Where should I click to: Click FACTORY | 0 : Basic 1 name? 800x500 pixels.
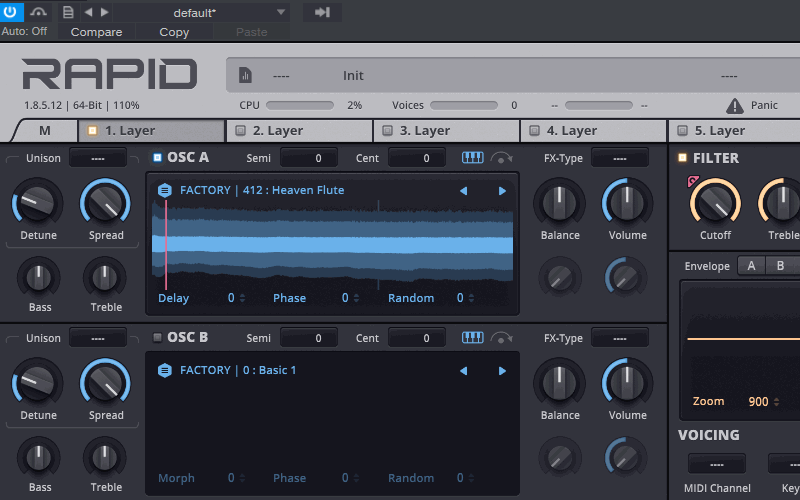[x=238, y=370]
